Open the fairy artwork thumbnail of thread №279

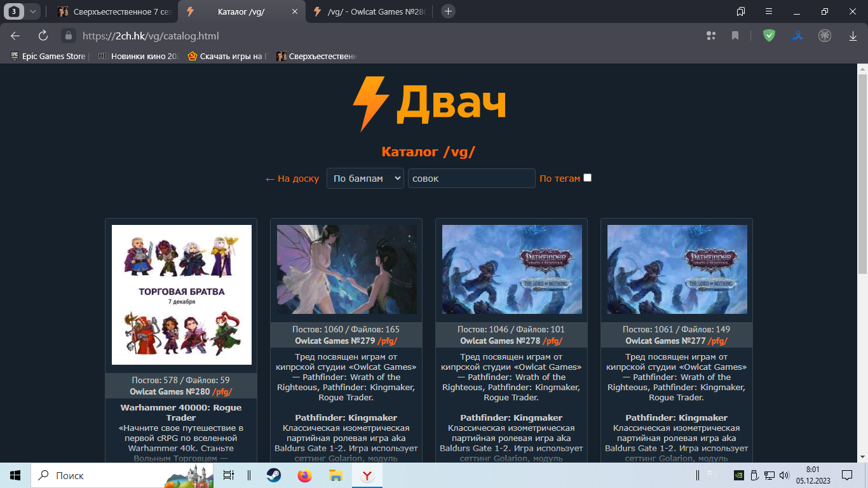[x=347, y=269]
